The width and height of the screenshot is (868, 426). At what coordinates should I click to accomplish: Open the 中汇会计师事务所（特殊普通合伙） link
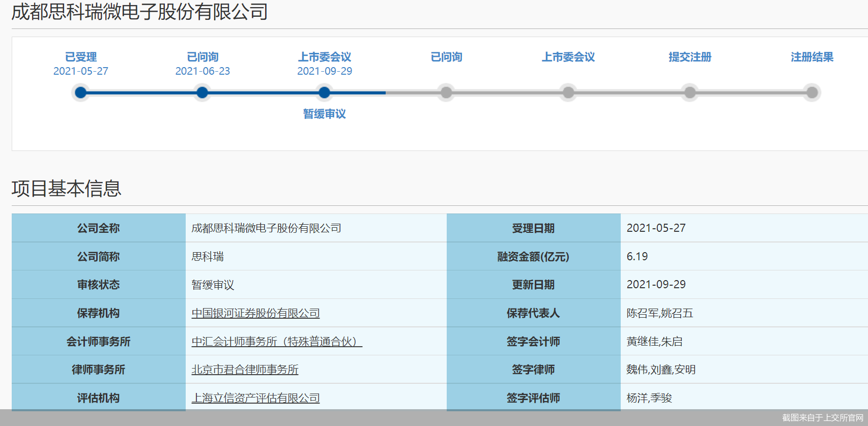[x=277, y=342]
